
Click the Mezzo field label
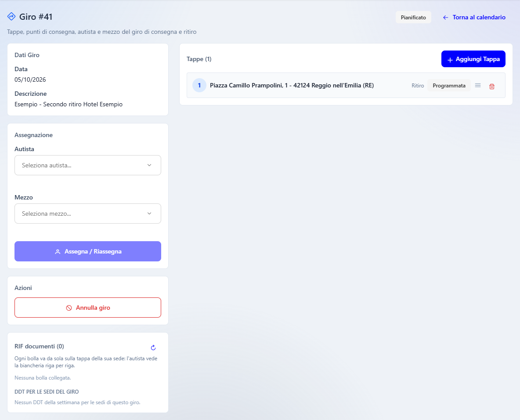coord(24,197)
